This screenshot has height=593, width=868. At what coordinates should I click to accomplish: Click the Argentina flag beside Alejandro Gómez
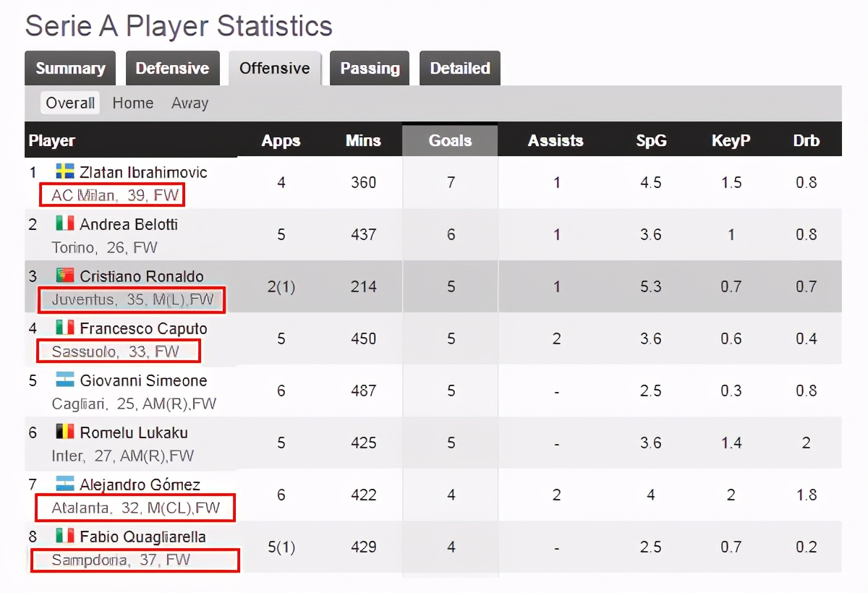coord(65,485)
